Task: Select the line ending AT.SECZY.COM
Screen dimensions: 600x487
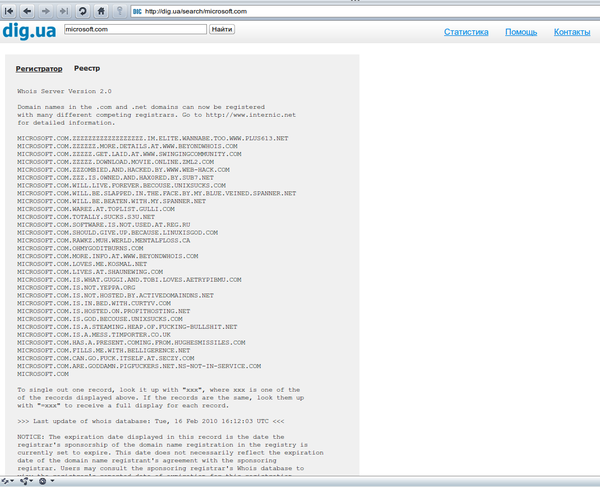Action: click(106, 358)
